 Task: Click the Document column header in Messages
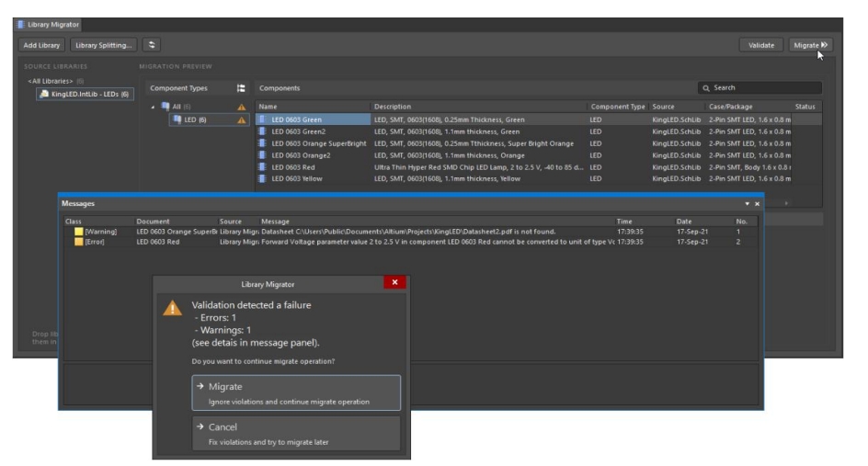click(176, 222)
